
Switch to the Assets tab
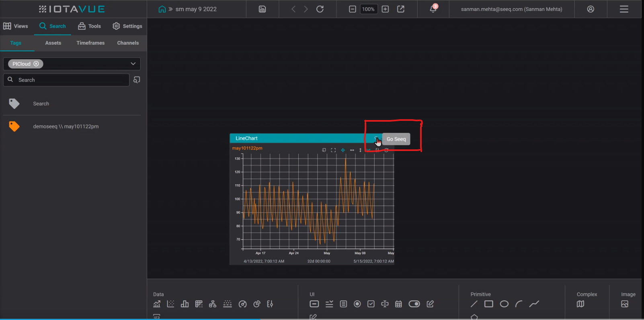[x=53, y=43]
